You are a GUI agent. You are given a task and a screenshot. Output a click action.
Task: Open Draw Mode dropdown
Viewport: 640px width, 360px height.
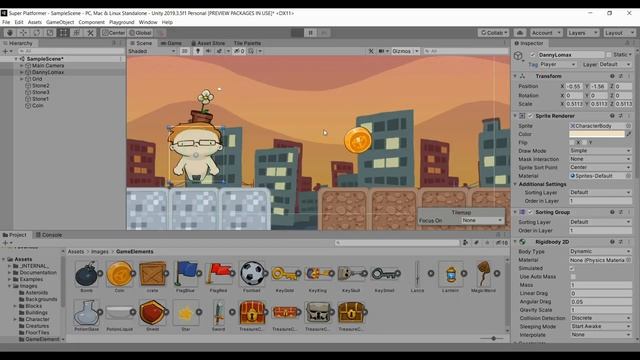click(600, 151)
